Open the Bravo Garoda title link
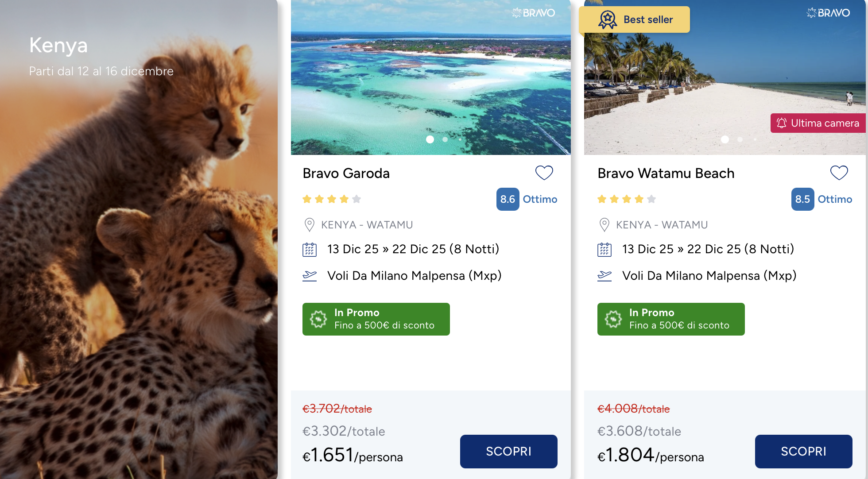 (x=346, y=173)
